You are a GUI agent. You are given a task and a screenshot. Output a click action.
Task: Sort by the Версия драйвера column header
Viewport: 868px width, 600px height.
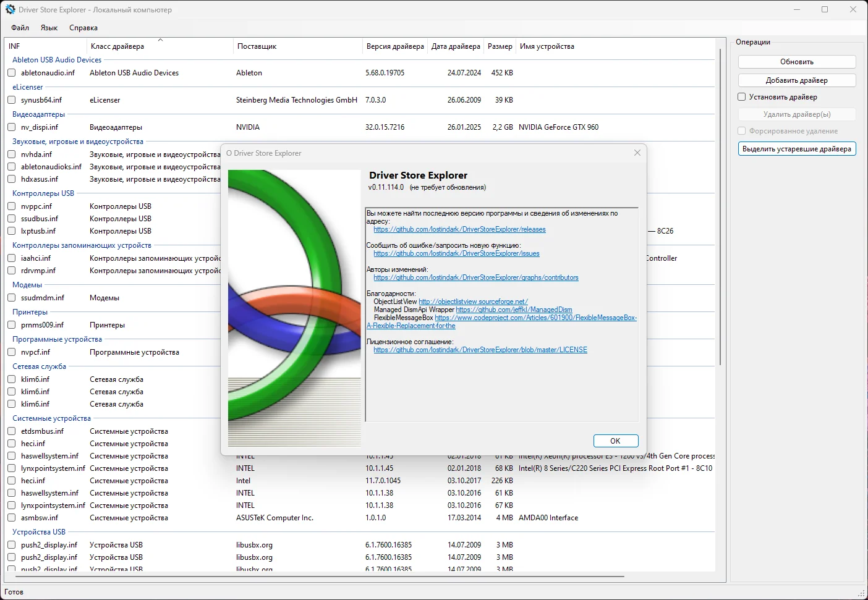[395, 46]
